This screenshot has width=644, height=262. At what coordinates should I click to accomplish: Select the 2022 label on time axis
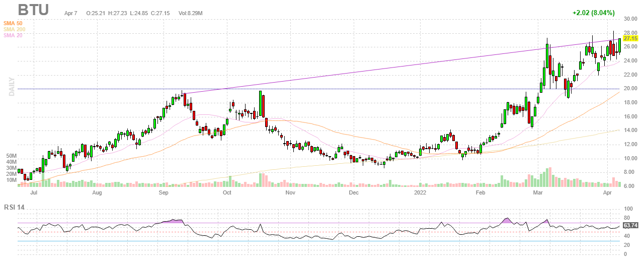420,192
